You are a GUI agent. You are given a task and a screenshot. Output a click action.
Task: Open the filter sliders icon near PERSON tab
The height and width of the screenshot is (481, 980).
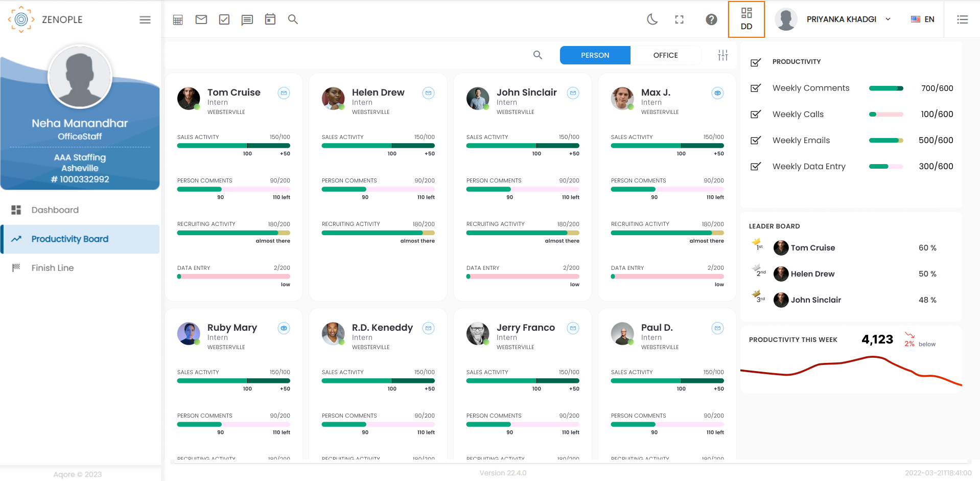point(722,55)
